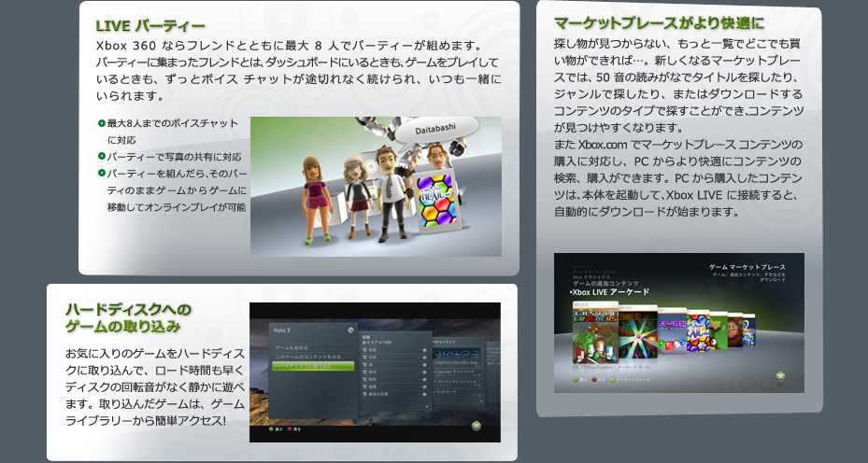The height and width of the screenshot is (463, 868).
Task: Click the Hexic card in party image
Action: [x=437, y=201]
